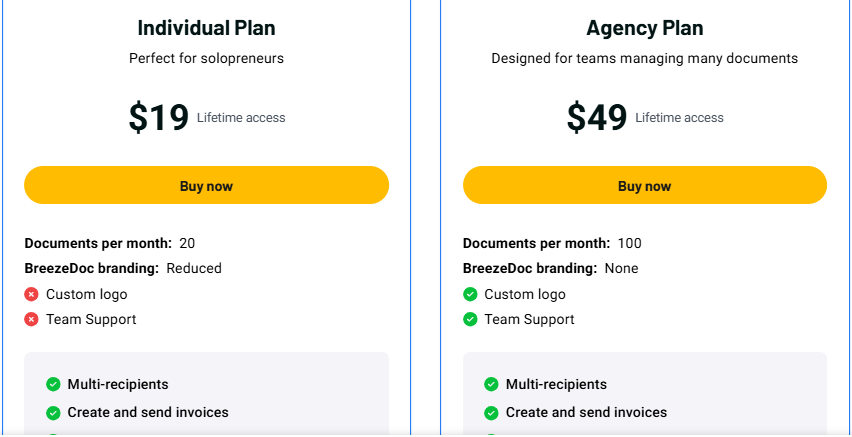Screen dimensions: 852x437
Task: Click Buy now for Agency Plan
Action: coord(645,185)
